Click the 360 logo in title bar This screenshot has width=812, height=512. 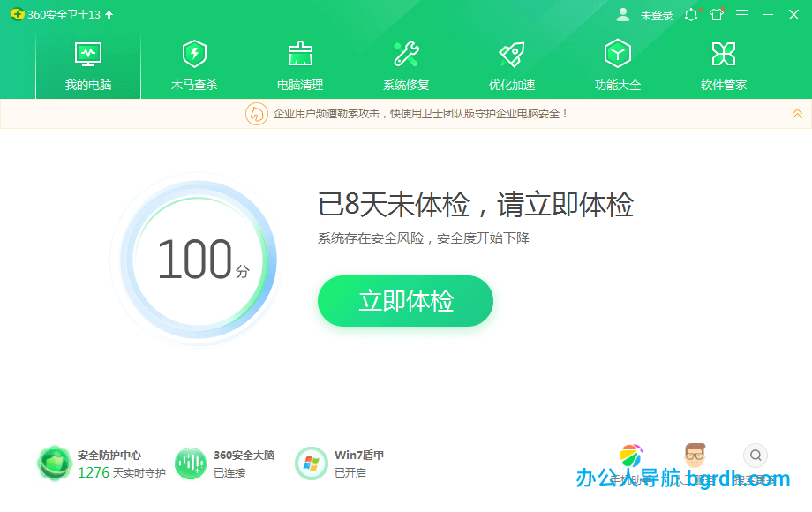click(x=17, y=14)
